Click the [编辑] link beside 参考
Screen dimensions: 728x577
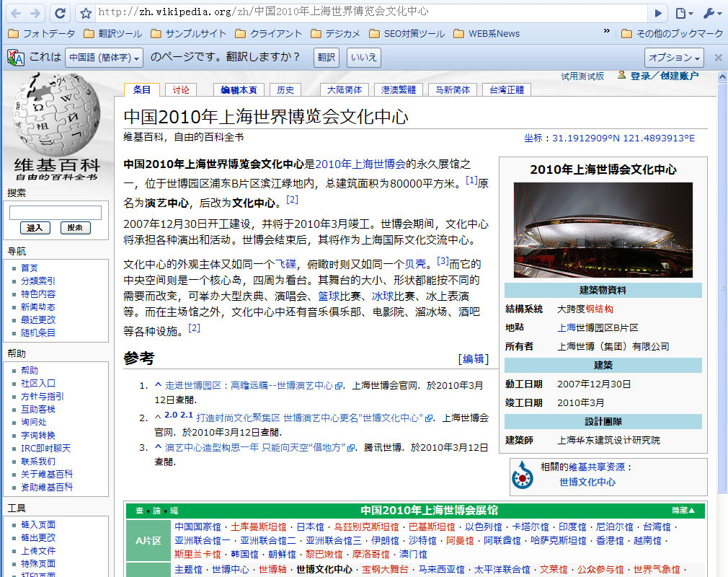pyautogui.click(x=474, y=358)
